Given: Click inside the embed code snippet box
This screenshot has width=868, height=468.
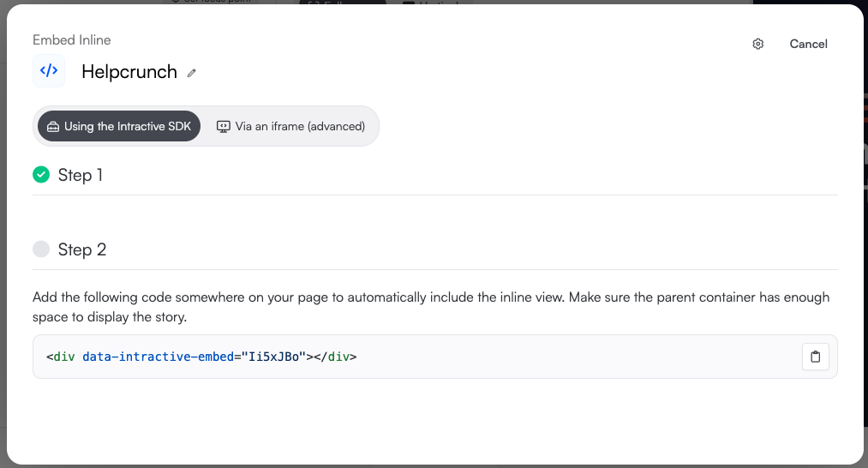Looking at the screenshot, I should (x=557, y=357).
